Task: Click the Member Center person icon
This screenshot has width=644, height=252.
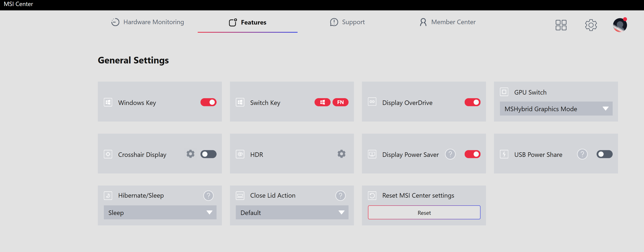Action: point(423,22)
